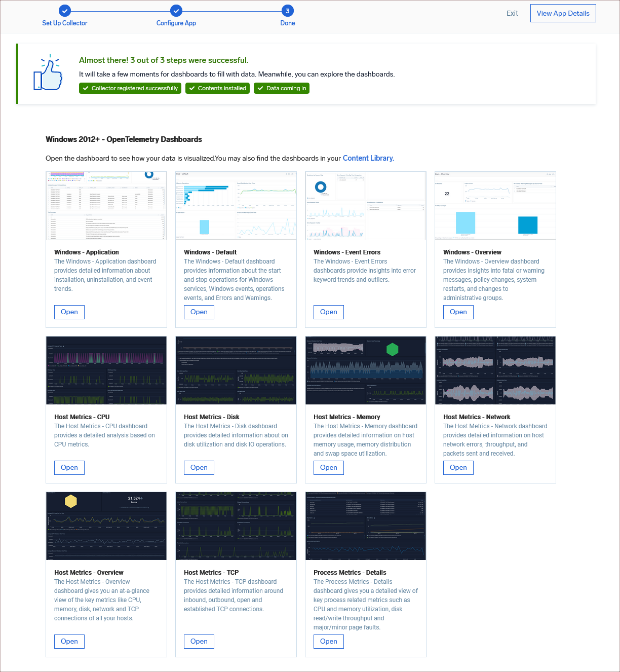This screenshot has width=620, height=672.
Task: Click the thumbs-up success illustration
Action: click(x=49, y=72)
